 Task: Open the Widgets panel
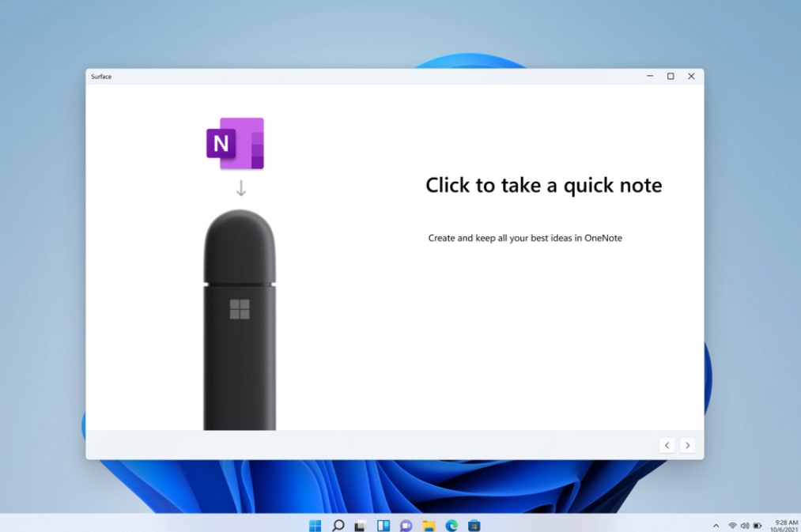coord(383,525)
